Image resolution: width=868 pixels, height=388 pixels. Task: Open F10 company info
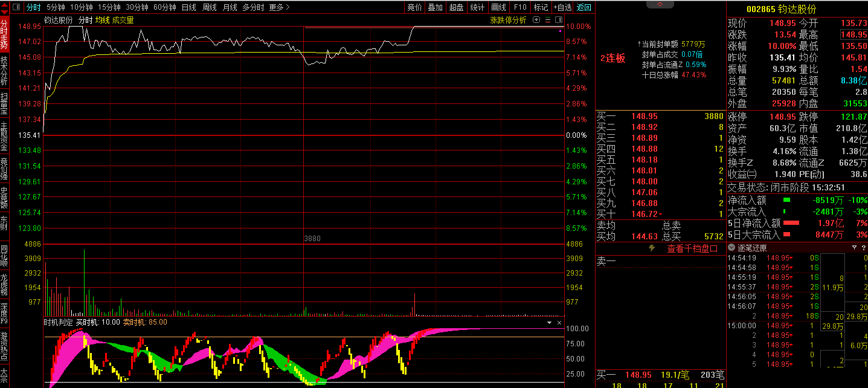coord(519,7)
